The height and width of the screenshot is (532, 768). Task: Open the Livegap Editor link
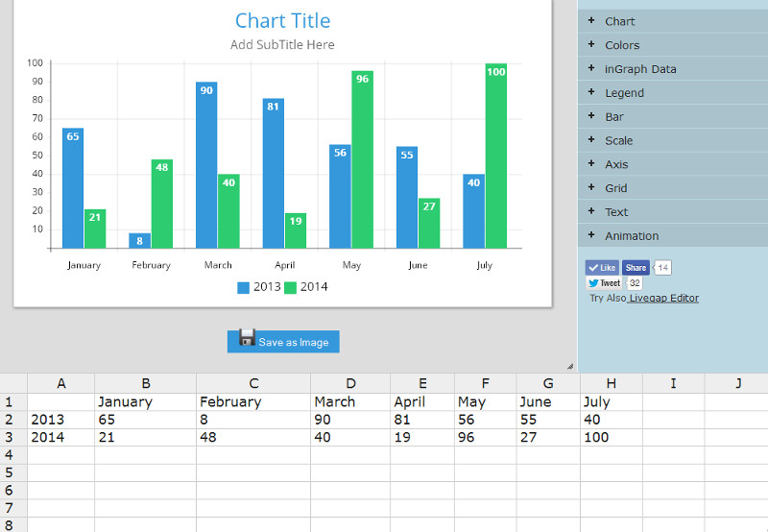[662, 299]
